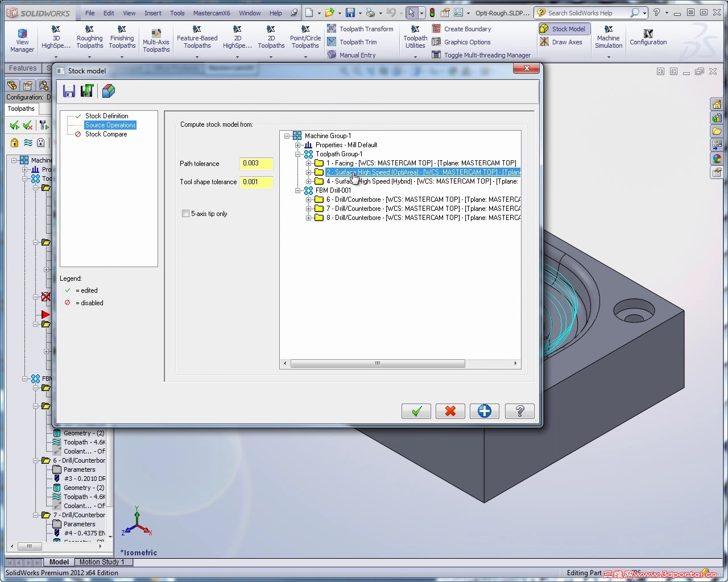Open the File menu

(90, 13)
